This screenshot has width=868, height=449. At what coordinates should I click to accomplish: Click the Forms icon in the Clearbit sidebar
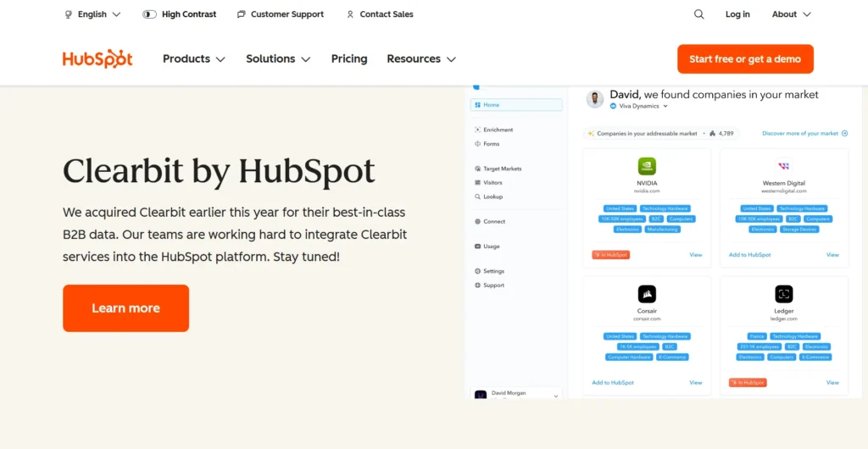point(478,144)
